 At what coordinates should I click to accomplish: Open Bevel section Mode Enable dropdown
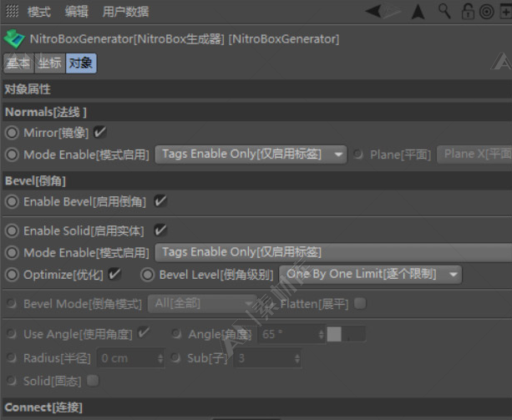point(333,252)
